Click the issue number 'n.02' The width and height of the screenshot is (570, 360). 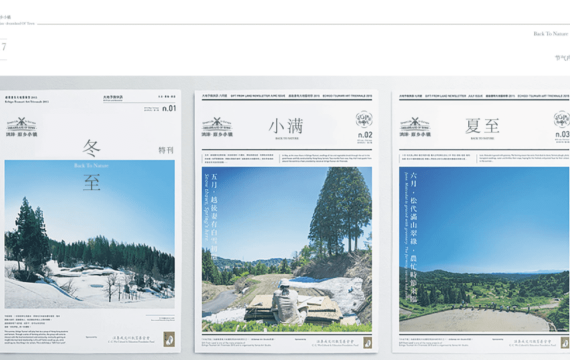click(365, 135)
